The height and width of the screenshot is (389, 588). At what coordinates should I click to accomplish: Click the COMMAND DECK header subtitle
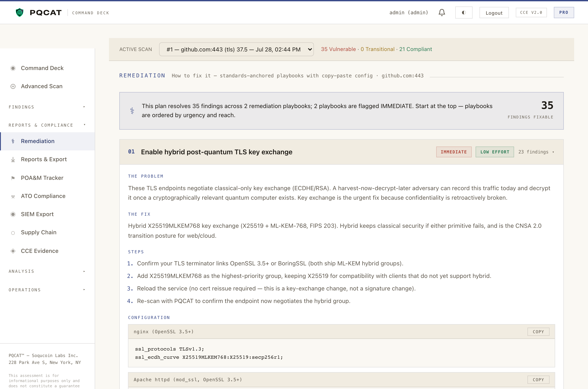91,13
